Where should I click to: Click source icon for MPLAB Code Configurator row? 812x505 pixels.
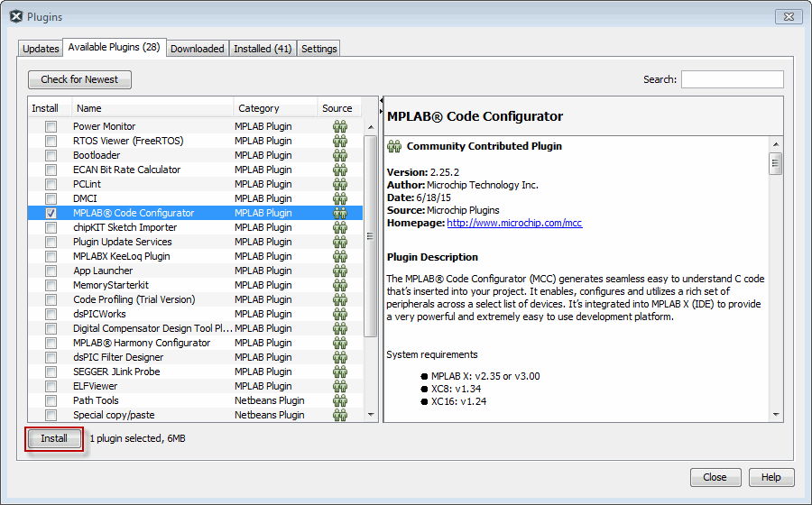pos(339,213)
